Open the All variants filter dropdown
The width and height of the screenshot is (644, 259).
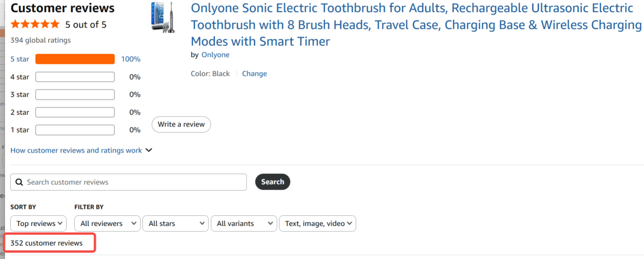point(243,223)
